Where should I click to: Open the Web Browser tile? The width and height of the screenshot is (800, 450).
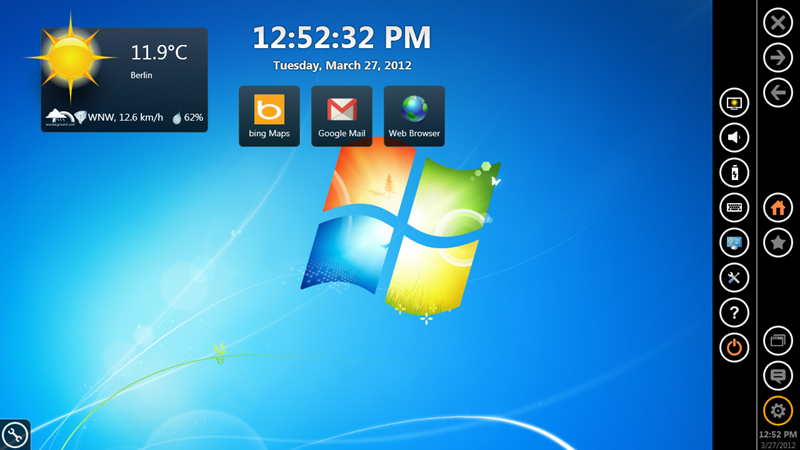pyautogui.click(x=414, y=116)
